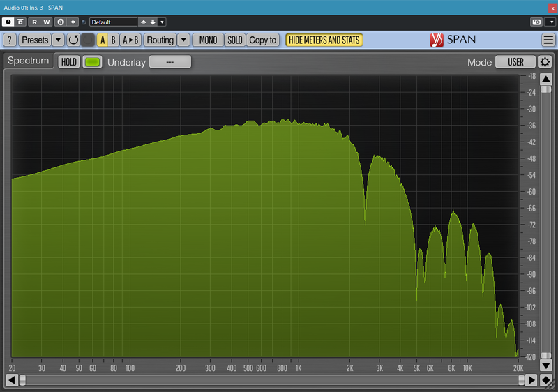Click bottom handle of vertical range slider
Screen dimensions: 558x392
click(546, 355)
